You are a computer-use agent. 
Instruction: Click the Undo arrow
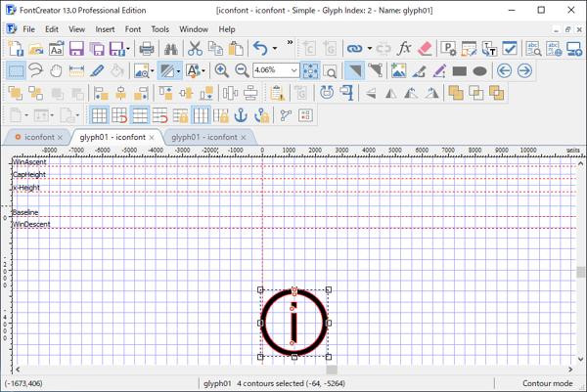(x=260, y=49)
